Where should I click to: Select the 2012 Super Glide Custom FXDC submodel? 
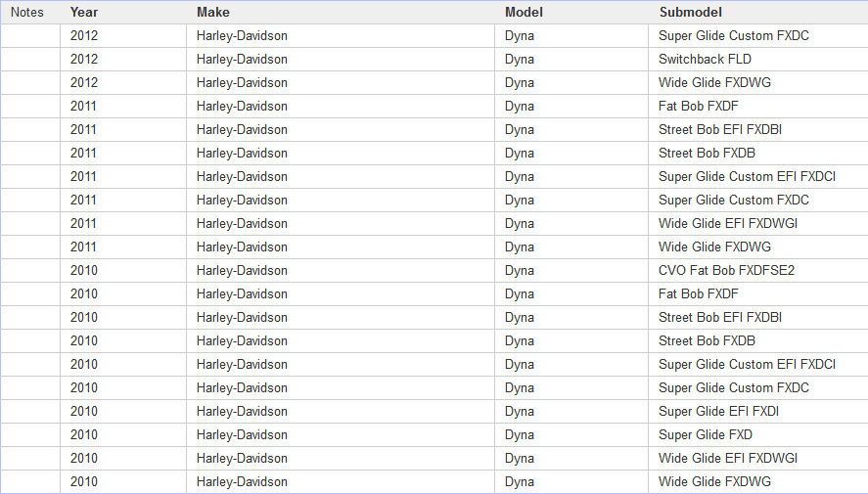pos(733,35)
